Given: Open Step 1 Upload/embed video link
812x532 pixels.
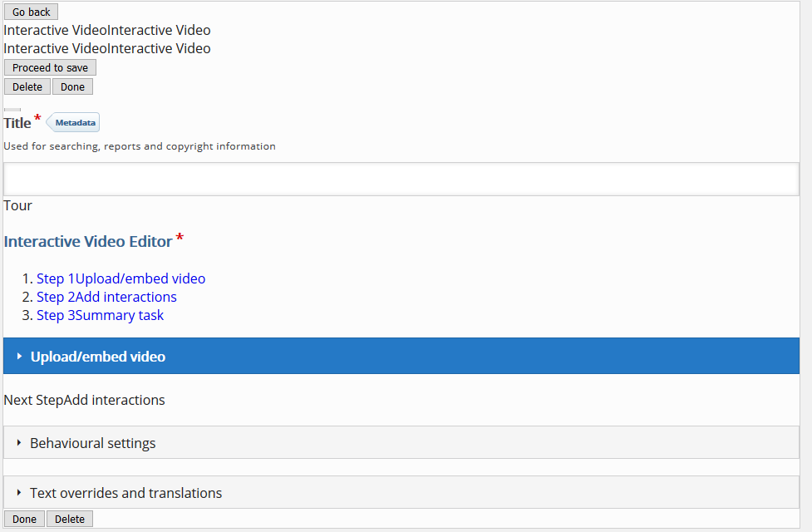Looking at the screenshot, I should tap(121, 278).
